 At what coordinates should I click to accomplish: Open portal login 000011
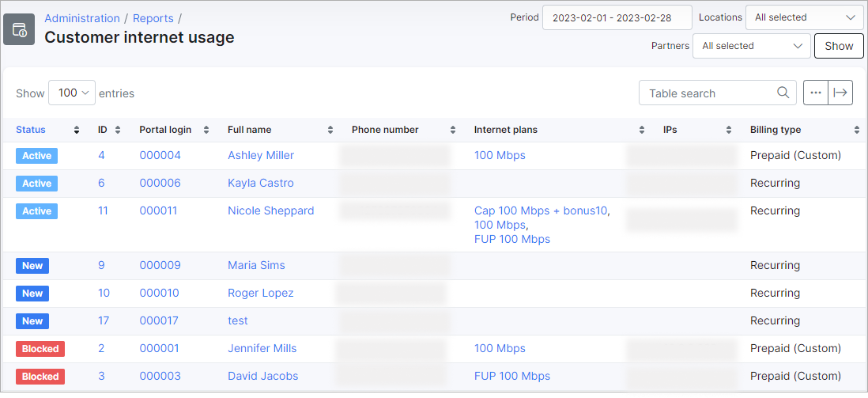[x=160, y=211]
